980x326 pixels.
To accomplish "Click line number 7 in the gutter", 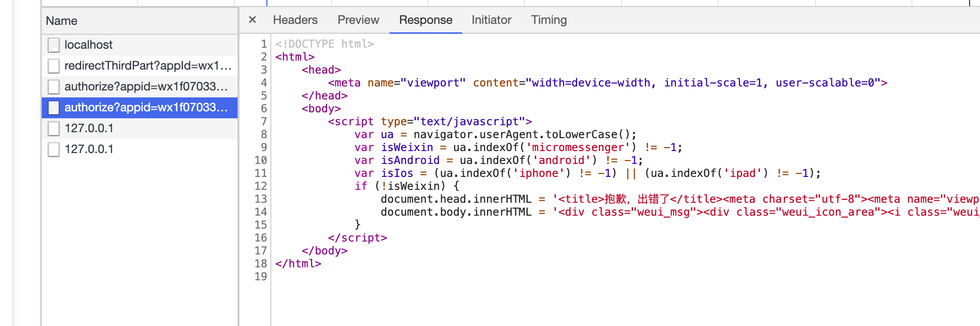I will pyautogui.click(x=264, y=121).
